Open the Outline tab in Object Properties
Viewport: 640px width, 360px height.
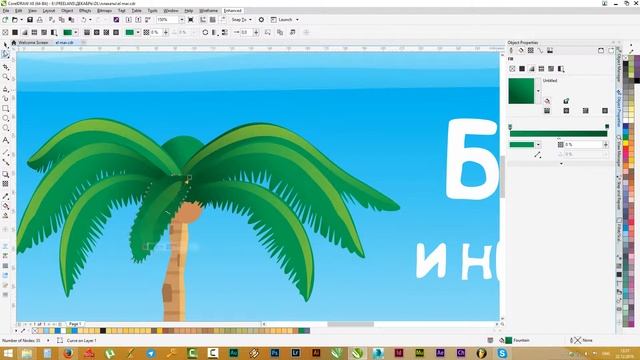(511, 51)
